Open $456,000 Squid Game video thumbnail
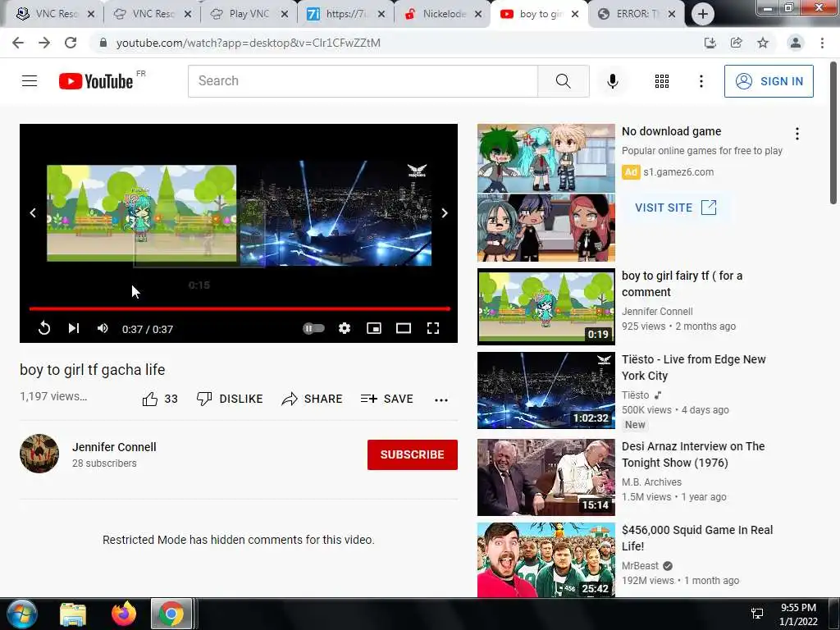The image size is (840, 630). coord(546,559)
